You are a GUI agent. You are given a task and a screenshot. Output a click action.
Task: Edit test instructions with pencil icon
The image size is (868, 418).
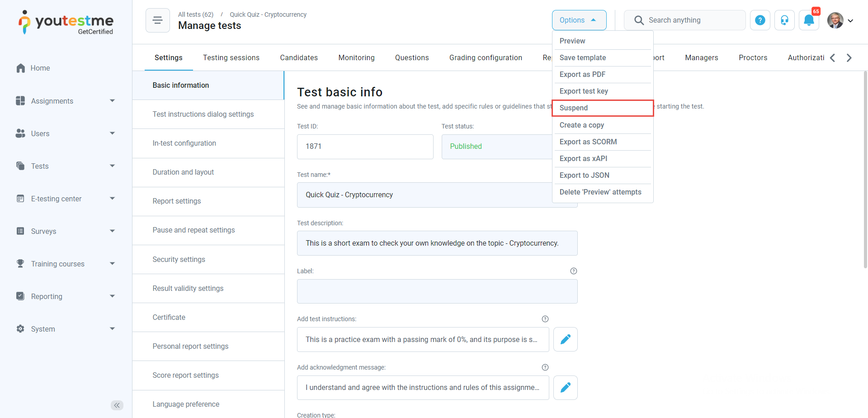click(565, 339)
